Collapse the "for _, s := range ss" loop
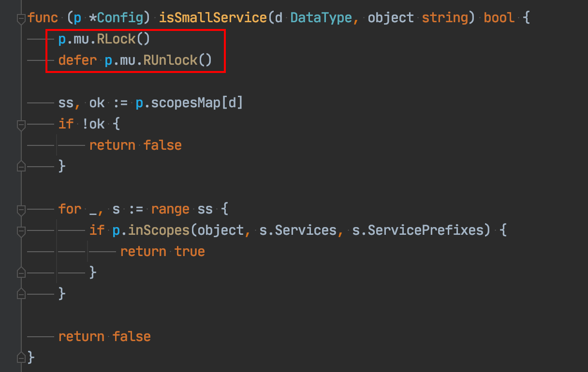This screenshot has height=372, width=588. click(21, 210)
